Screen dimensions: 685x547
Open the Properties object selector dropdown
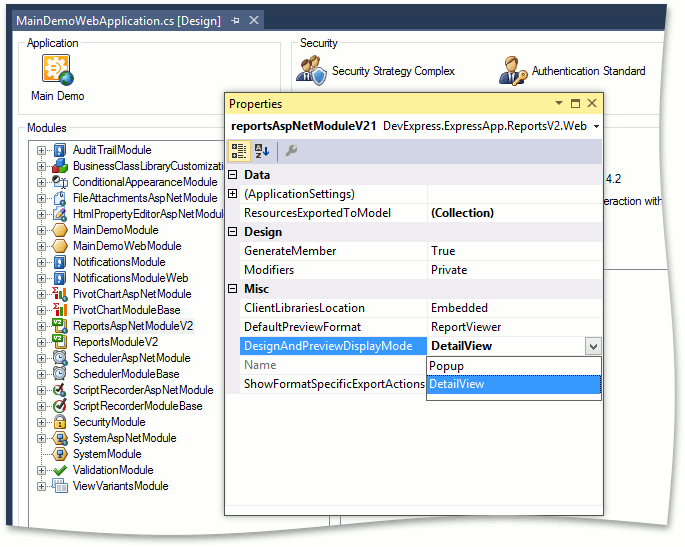click(596, 126)
